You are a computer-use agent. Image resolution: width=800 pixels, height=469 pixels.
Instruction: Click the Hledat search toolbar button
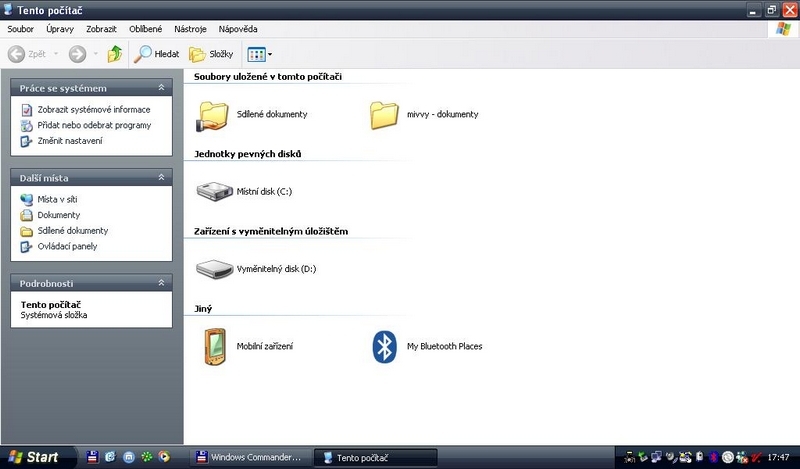pos(159,54)
